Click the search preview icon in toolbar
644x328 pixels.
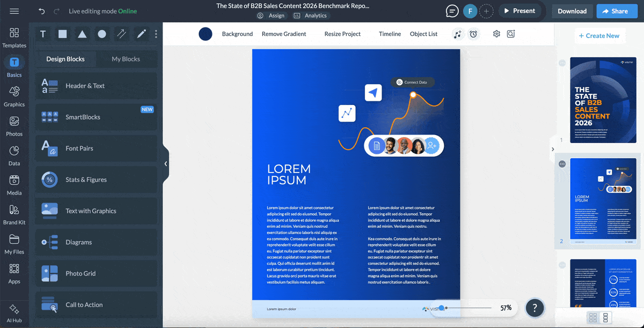tap(511, 34)
